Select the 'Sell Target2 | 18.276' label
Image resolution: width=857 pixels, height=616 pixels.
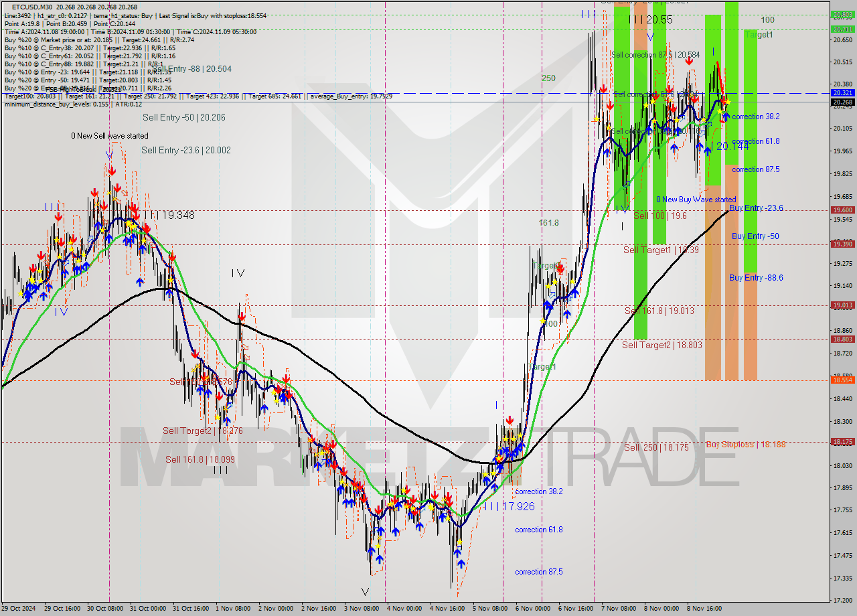pos(203,431)
